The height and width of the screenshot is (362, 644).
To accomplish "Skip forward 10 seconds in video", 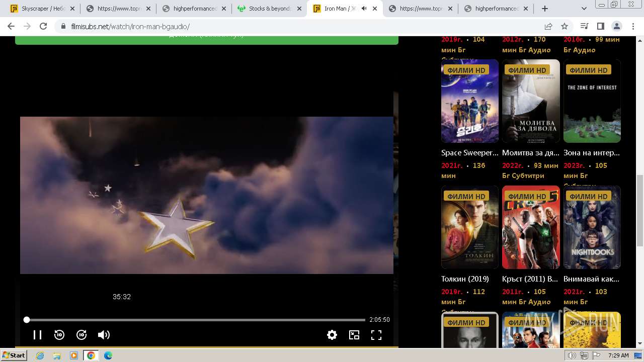I will click(82, 335).
